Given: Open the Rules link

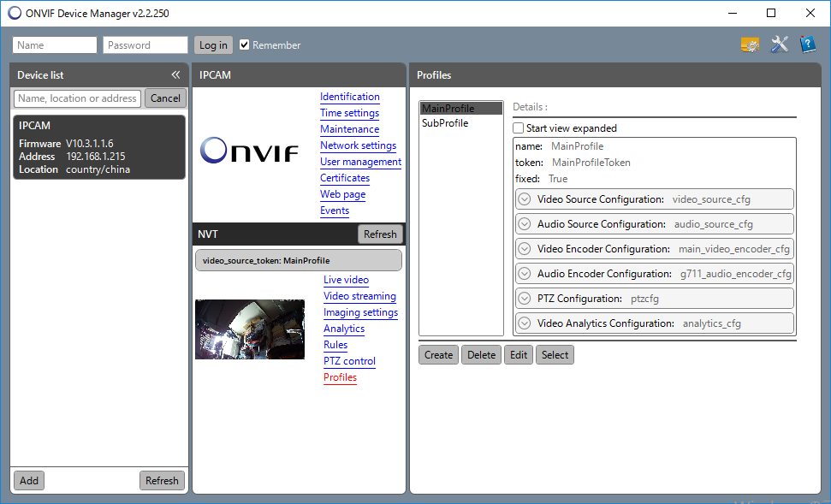Looking at the screenshot, I should 336,345.
